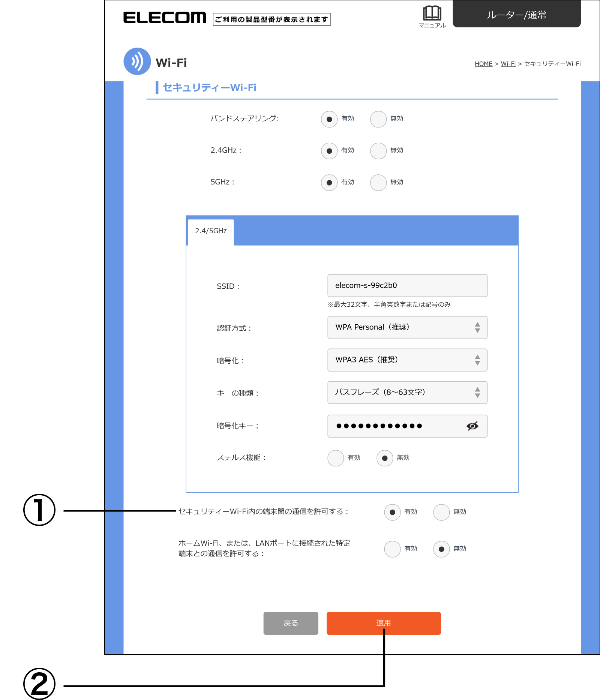Enable communication with Home Wi-Fi and LAN devices
600x700 pixels.
click(x=392, y=549)
